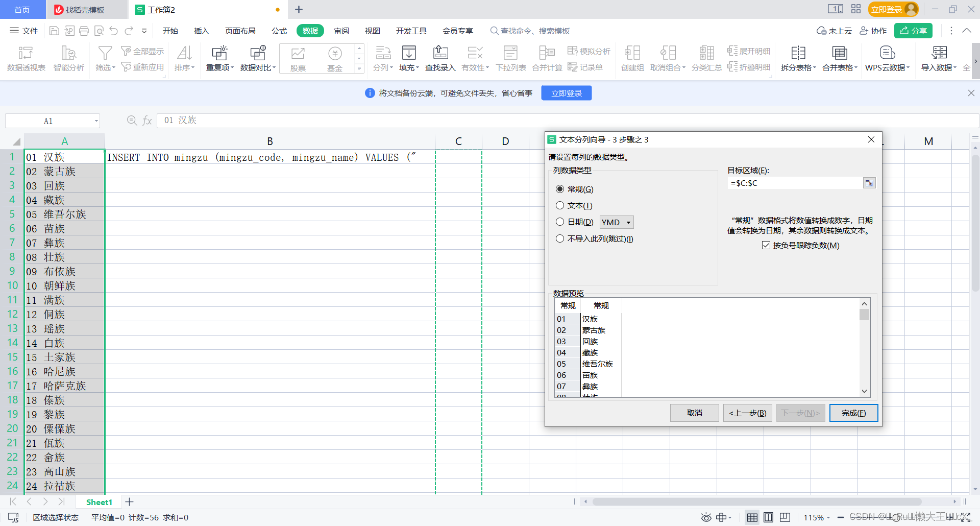Image resolution: width=980 pixels, height=526 pixels.
Task: Click the Split Table (拆分表格) icon
Action: click(798, 53)
